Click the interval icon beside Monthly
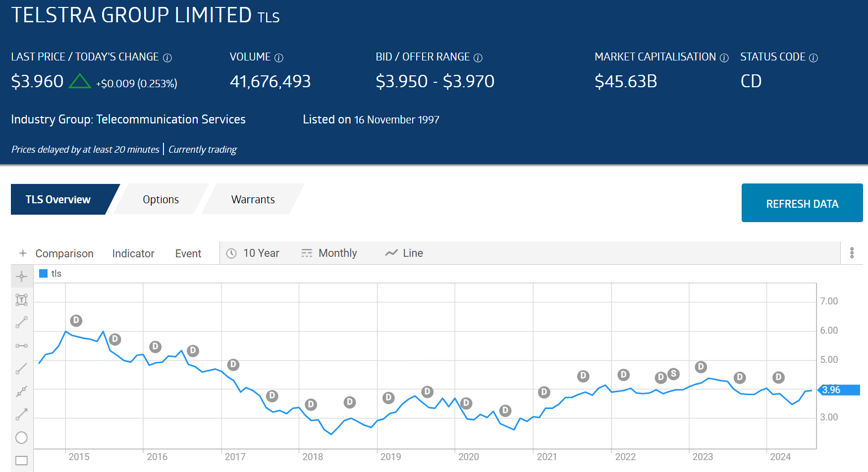This screenshot has width=868, height=472. (x=307, y=253)
